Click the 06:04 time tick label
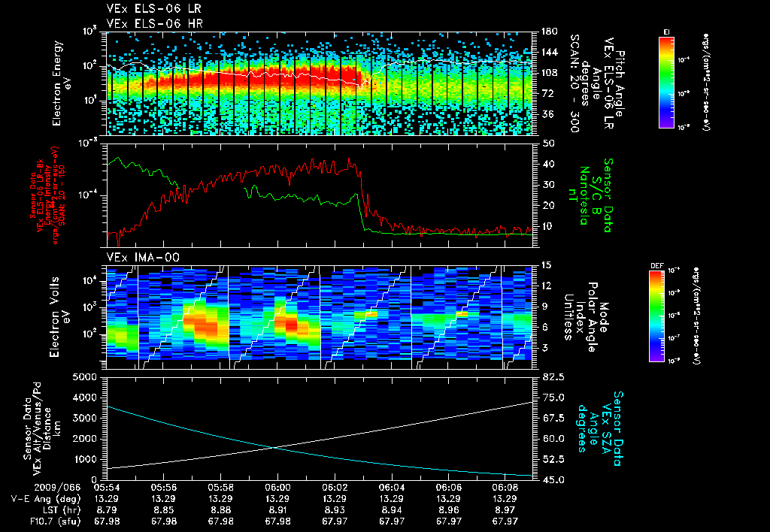Image resolution: width=770 pixels, height=532 pixels. tap(392, 488)
